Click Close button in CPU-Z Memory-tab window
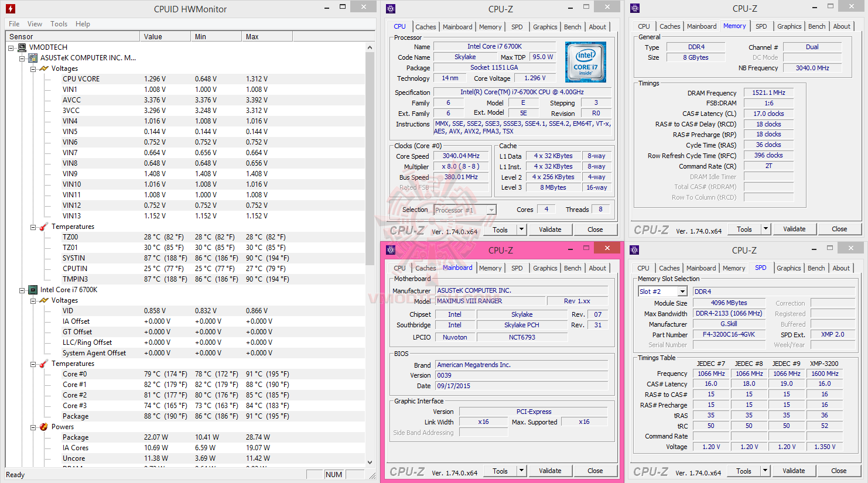Image resolution: width=868 pixels, height=483 pixels. 839,229
